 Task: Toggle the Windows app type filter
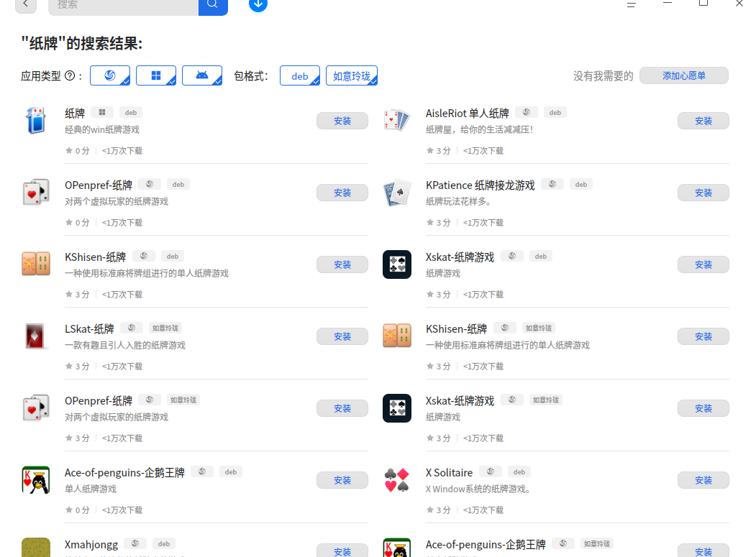156,75
